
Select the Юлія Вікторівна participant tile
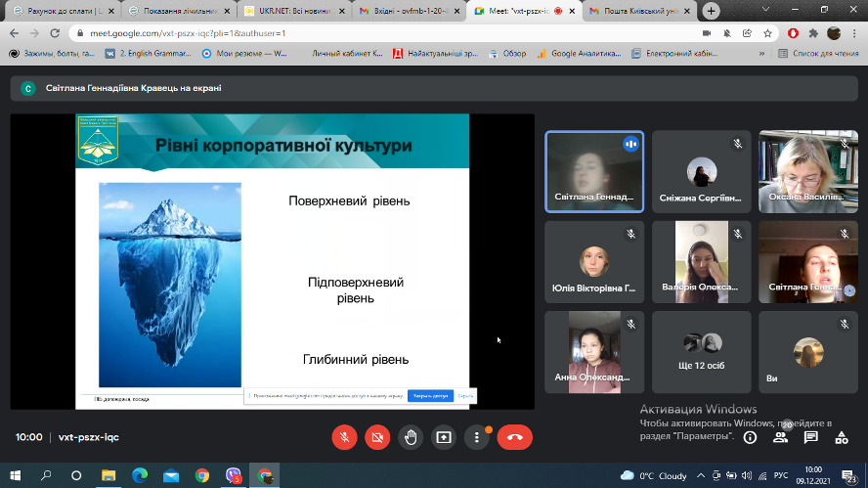594,262
